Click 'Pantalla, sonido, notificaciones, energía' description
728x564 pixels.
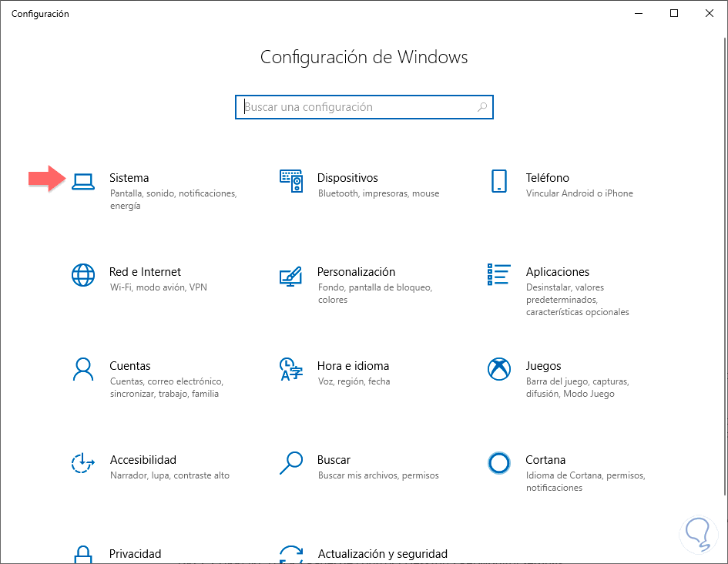pyautogui.click(x=173, y=199)
